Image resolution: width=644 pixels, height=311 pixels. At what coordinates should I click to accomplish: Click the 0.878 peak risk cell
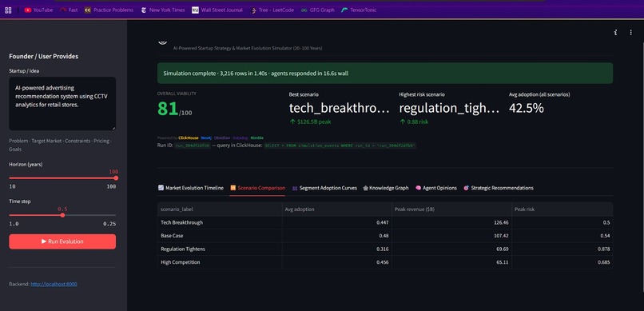click(563, 249)
